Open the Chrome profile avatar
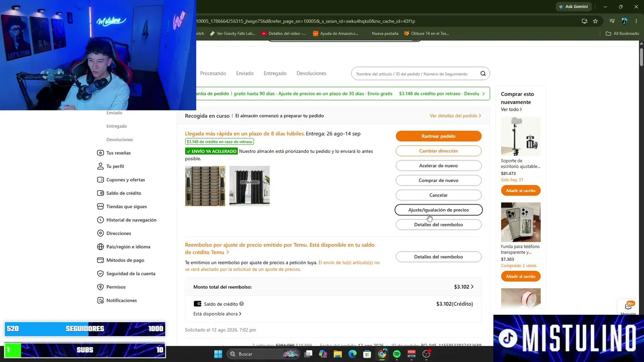 pyautogui.click(x=624, y=21)
